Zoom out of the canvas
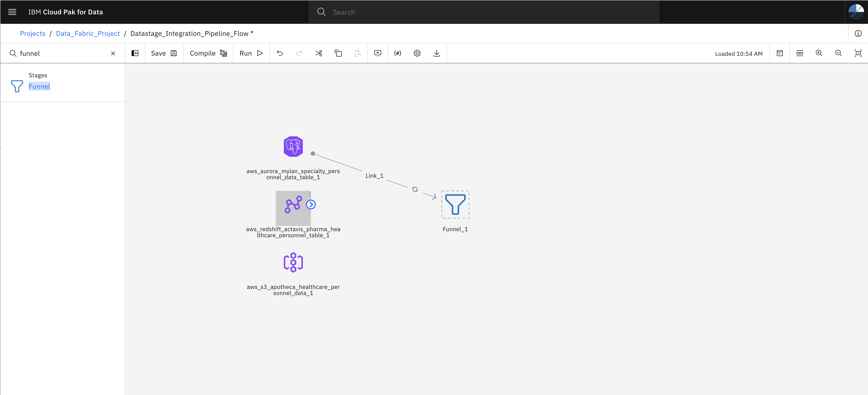 coord(839,53)
